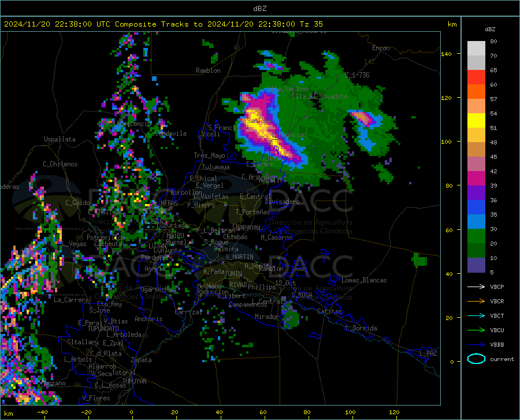Pick the light blue swatch between 35 and 30

click(476, 222)
